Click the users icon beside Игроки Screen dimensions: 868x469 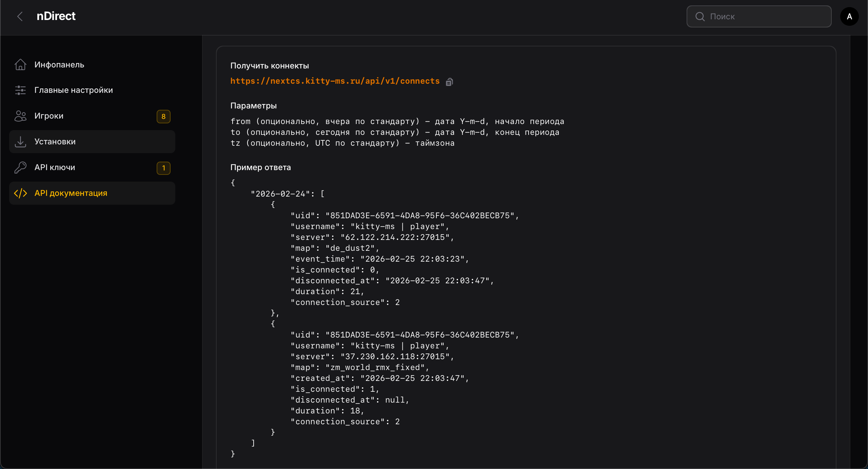[20, 116]
